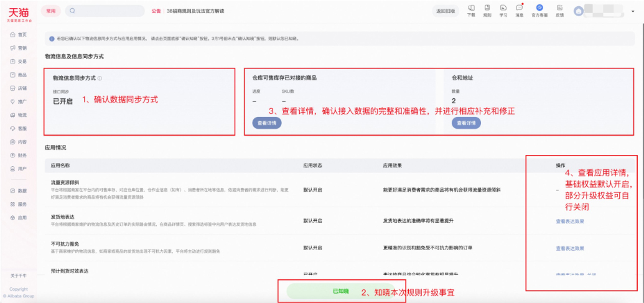Open 查看表达效果 for 不可抗力豁免

pyautogui.click(x=570, y=248)
